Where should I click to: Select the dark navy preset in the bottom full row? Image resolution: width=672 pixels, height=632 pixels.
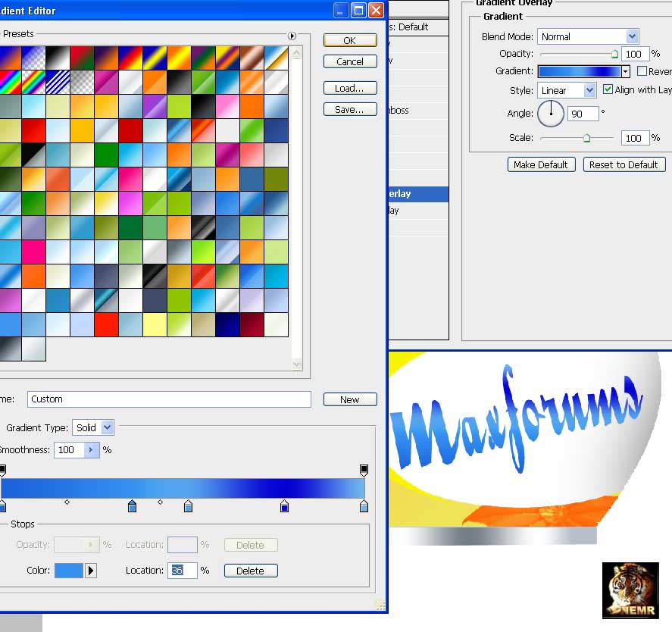[x=227, y=324]
